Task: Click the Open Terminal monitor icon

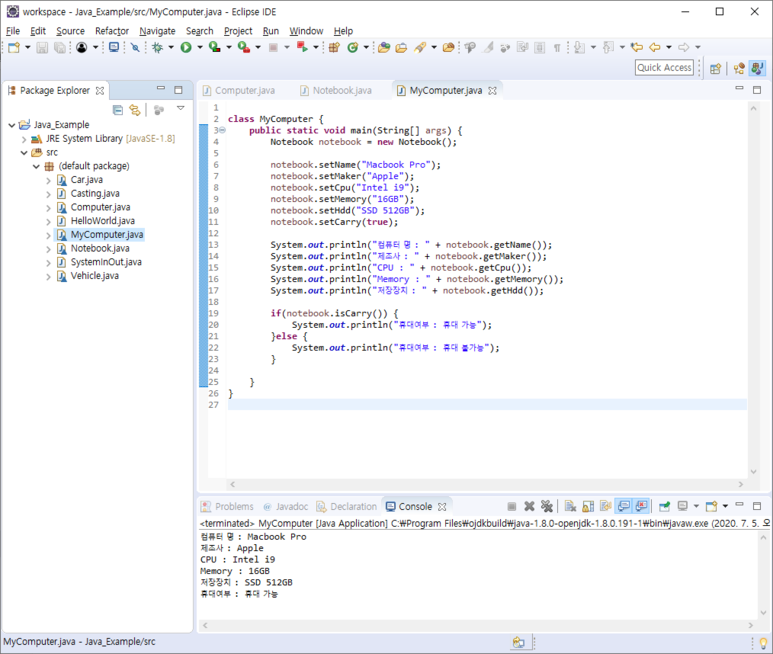Action: click(x=114, y=47)
